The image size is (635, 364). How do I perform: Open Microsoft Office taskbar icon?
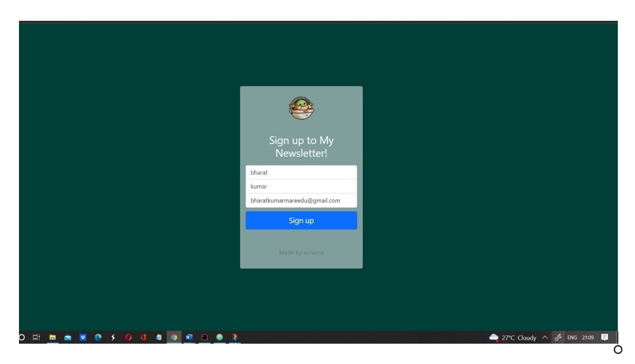(144, 337)
